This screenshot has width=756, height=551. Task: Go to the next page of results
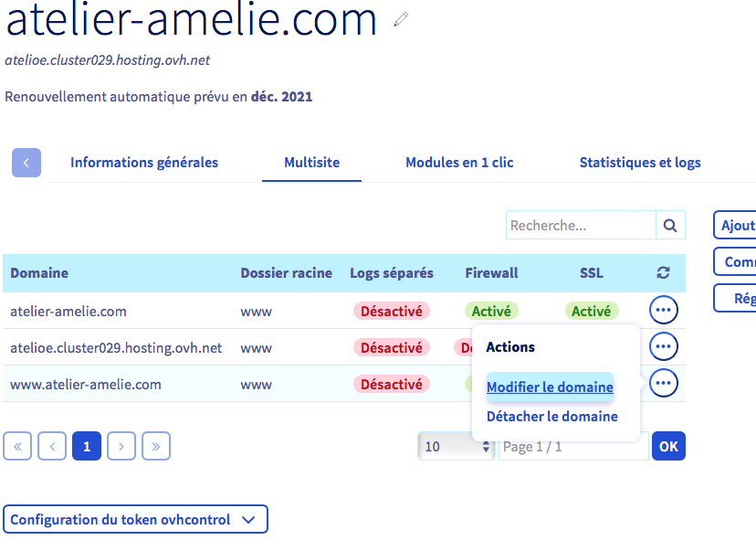(121, 446)
